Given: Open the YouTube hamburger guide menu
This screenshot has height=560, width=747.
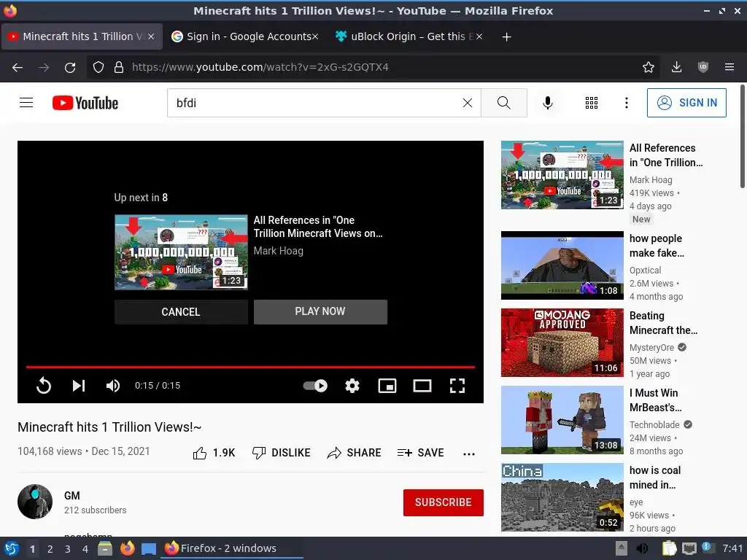Looking at the screenshot, I should pos(26,102).
